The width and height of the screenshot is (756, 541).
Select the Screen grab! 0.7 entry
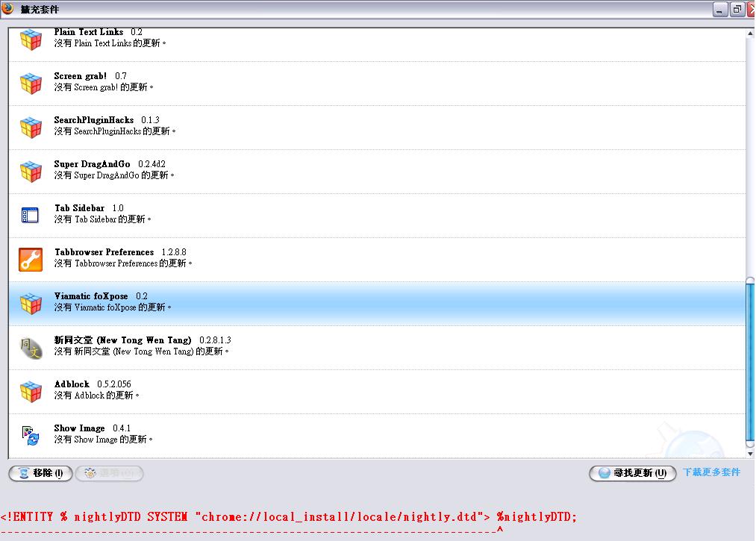tap(377, 84)
